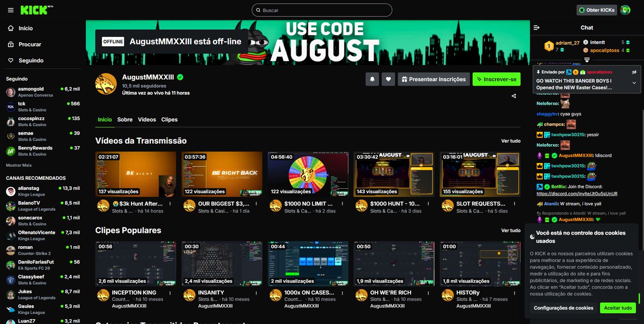Open Configurações de cookies
Image resolution: width=644 pixels, height=324 pixels.
pos(563,308)
